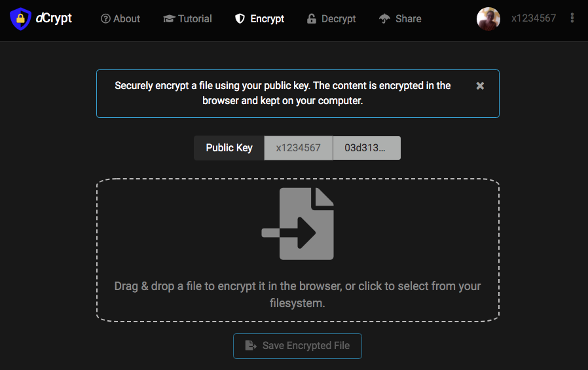Click the drag & drop instruction text
This screenshot has height=370, width=588.
click(297, 294)
